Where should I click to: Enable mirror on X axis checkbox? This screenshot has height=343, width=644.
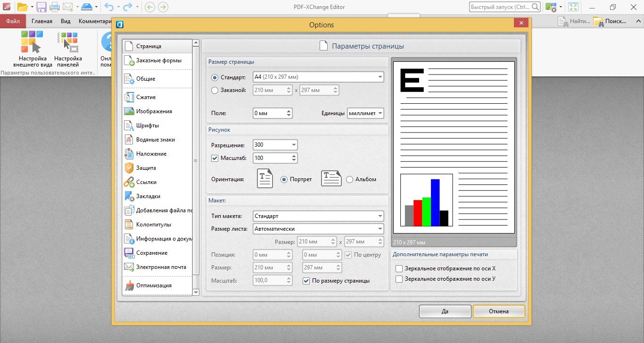tap(399, 268)
